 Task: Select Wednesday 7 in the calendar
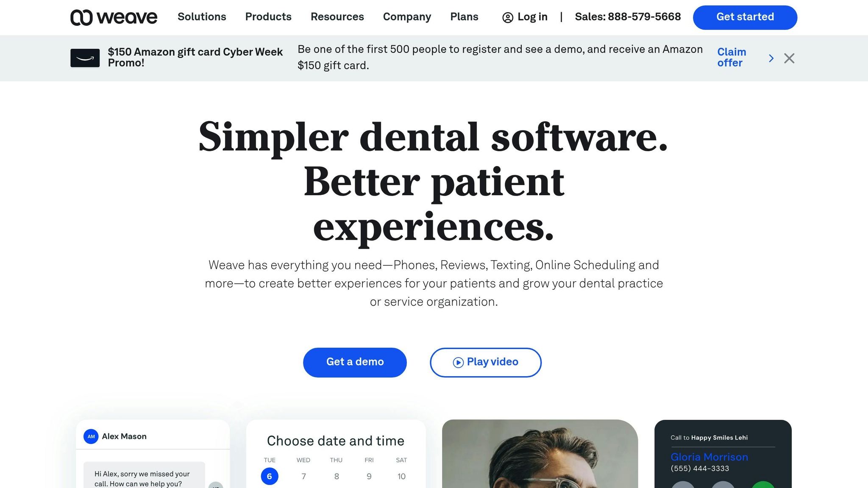click(303, 476)
